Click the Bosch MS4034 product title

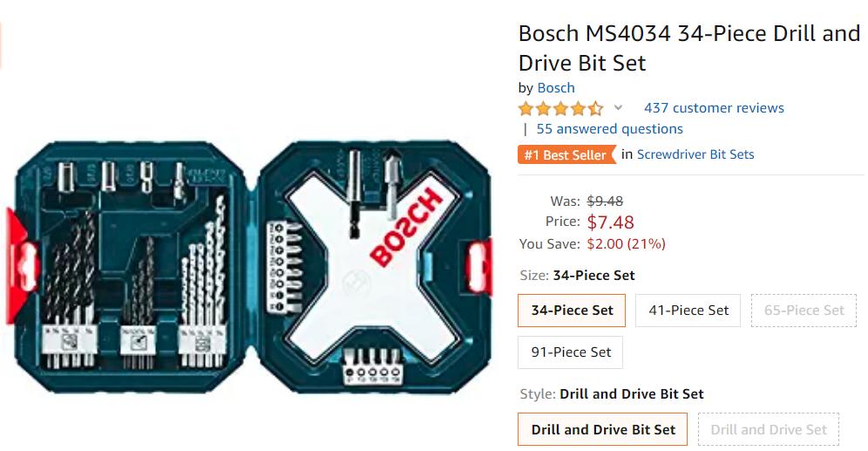pos(688,48)
